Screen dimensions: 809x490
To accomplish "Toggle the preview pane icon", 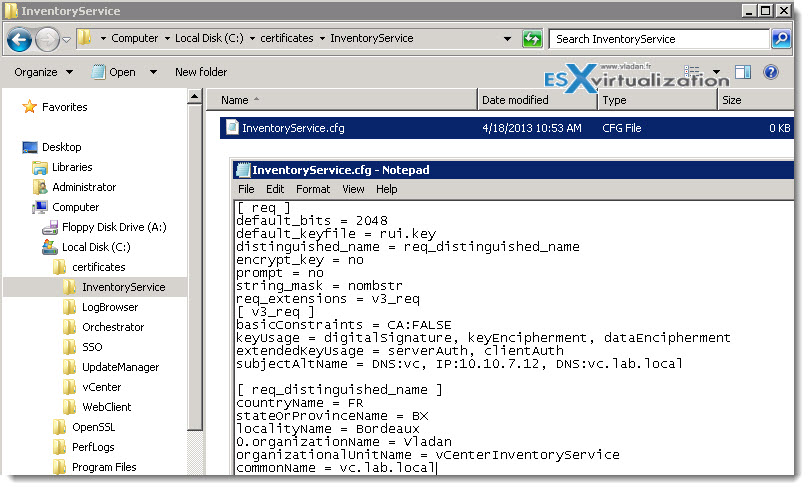I will 743,72.
